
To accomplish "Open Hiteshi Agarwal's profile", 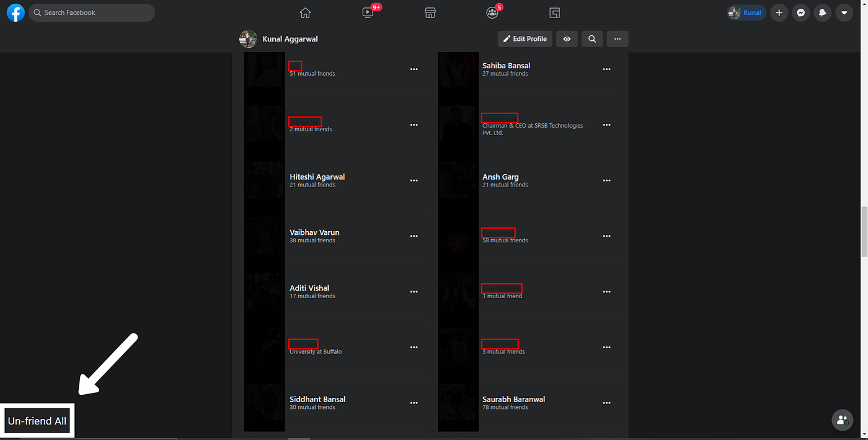I will 317,177.
